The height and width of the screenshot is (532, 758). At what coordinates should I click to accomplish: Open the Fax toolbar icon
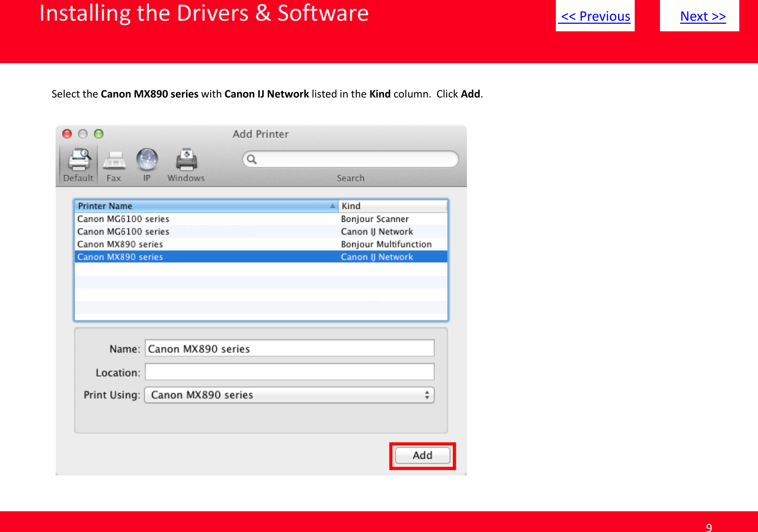(114, 165)
